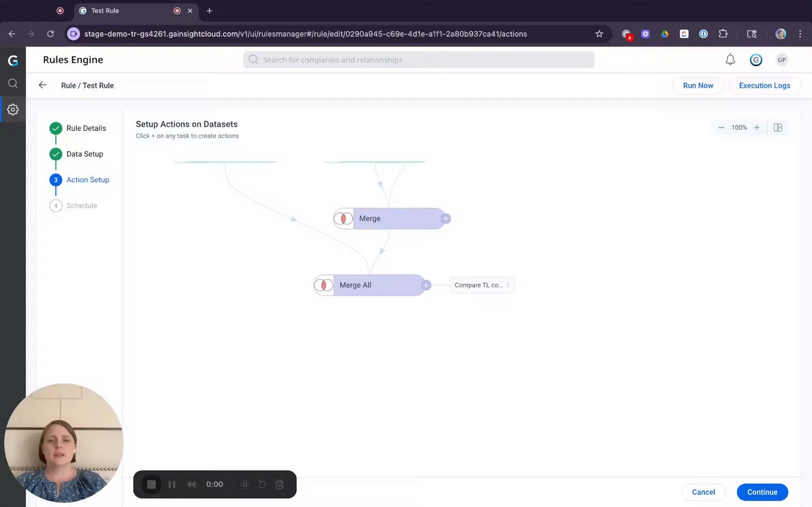Open Execution Logs
The height and width of the screenshot is (507, 812).
point(764,86)
